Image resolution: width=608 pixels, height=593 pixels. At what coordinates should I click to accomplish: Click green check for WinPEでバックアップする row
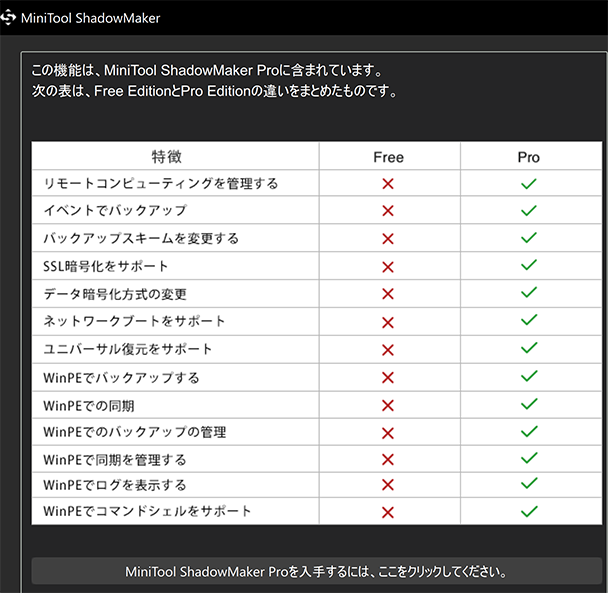(529, 376)
